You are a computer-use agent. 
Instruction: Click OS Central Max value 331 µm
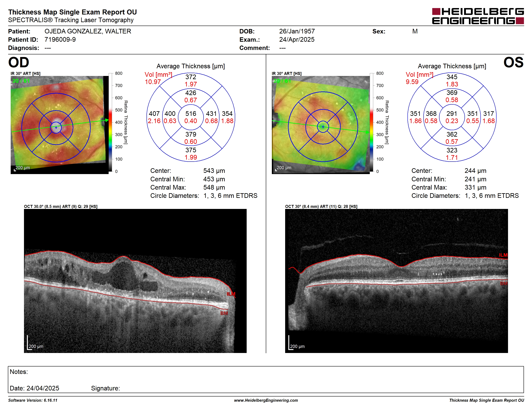[x=475, y=188]
